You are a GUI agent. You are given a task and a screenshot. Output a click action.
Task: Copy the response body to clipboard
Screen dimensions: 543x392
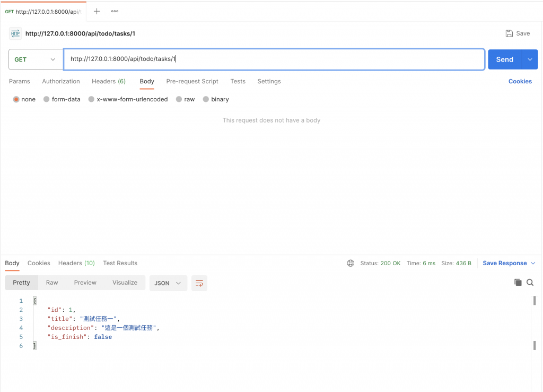tap(518, 283)
